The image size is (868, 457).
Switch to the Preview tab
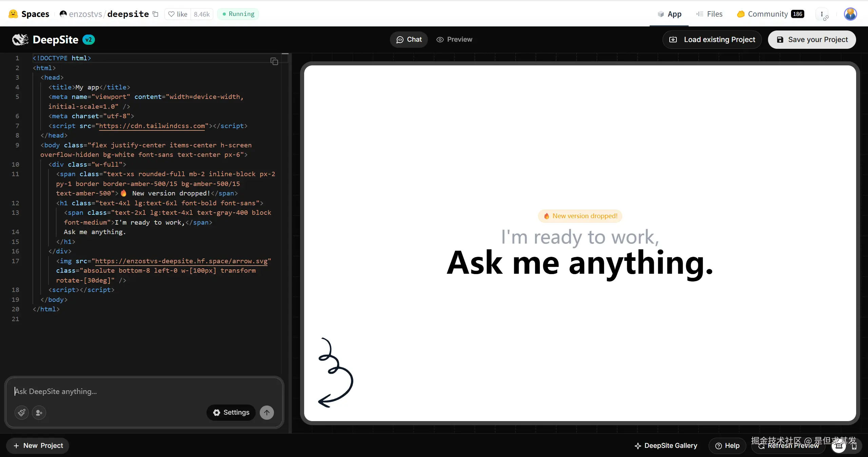point(454,40)
